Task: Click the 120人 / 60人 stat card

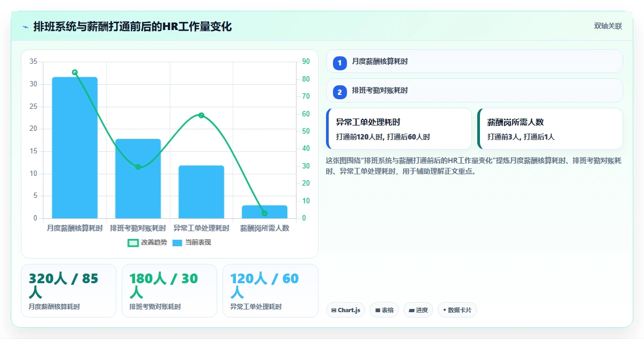Action: [x=270, y=291]
